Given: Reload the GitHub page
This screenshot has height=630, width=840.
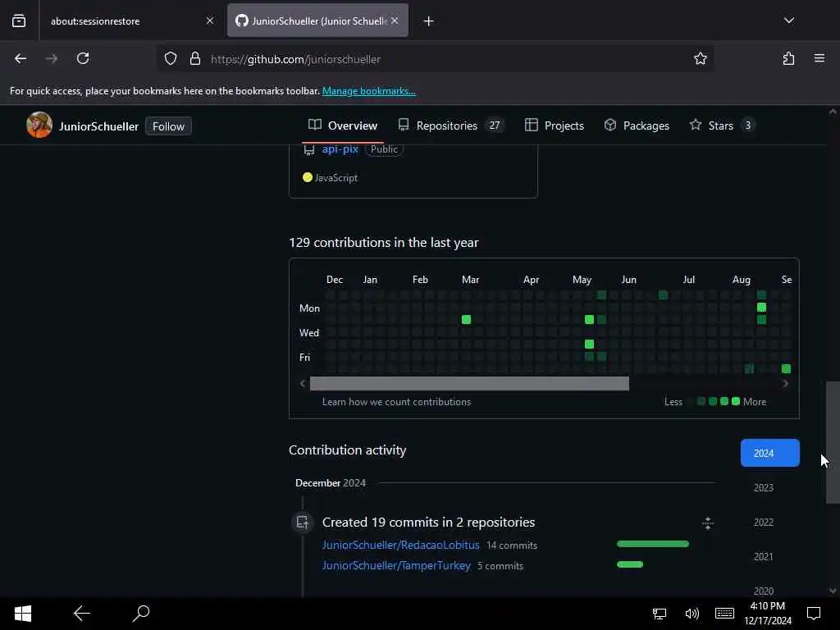Looking at the screenshot, I should pyautogui.click(x=83, y=58).
